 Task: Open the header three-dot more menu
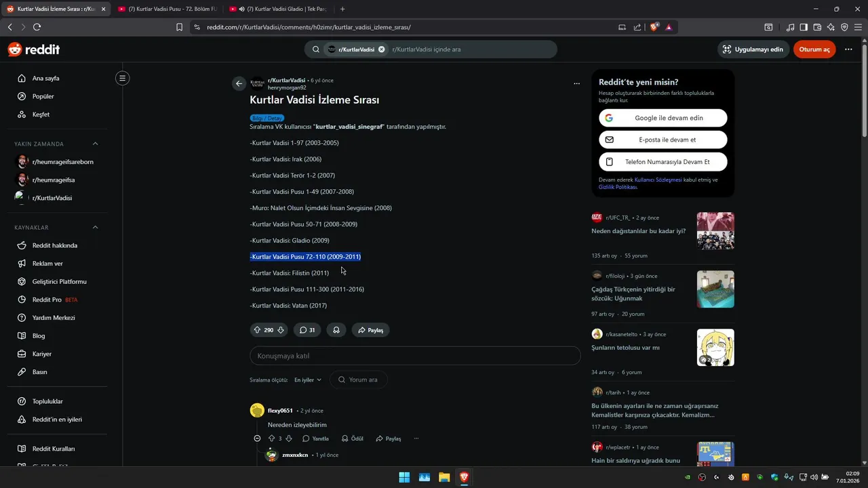coord(848,49)
